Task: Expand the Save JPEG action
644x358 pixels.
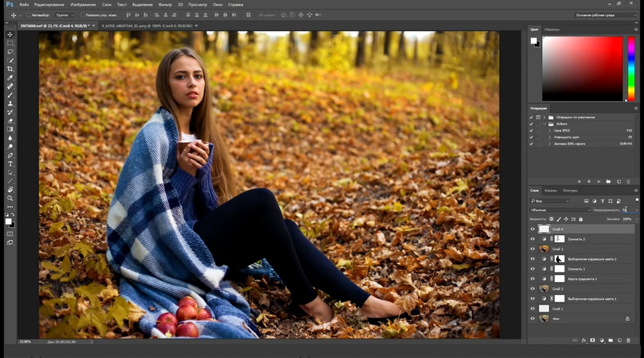Action: pos(550,130)
